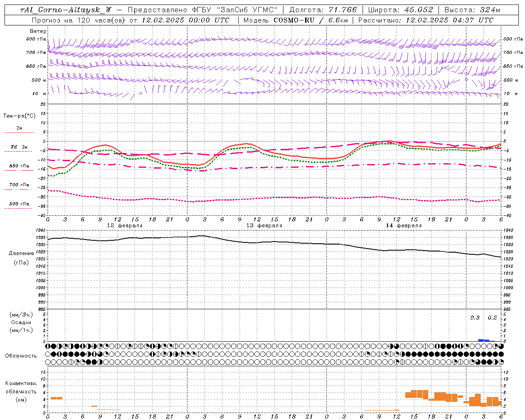Screen dimensions: 525x420
Task: Click the Рассчитано: 12.02.2025 04:37 UTC text
Action: [426, 20]
